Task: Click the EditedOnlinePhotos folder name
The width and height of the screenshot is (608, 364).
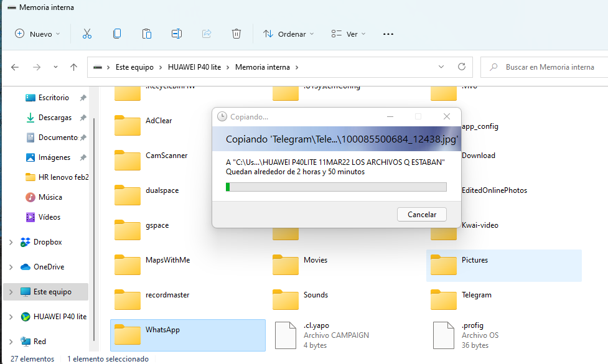Action: [494, 190]
